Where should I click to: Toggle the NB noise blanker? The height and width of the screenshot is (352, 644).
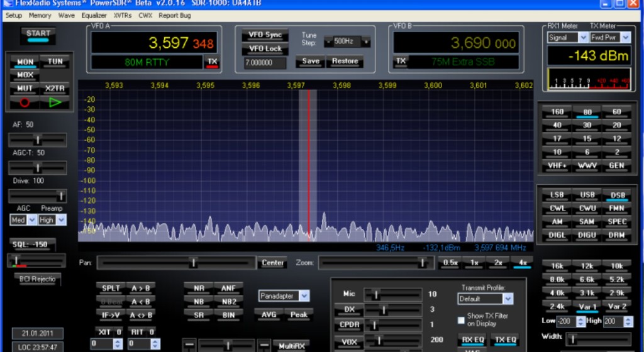click(199, 302)
